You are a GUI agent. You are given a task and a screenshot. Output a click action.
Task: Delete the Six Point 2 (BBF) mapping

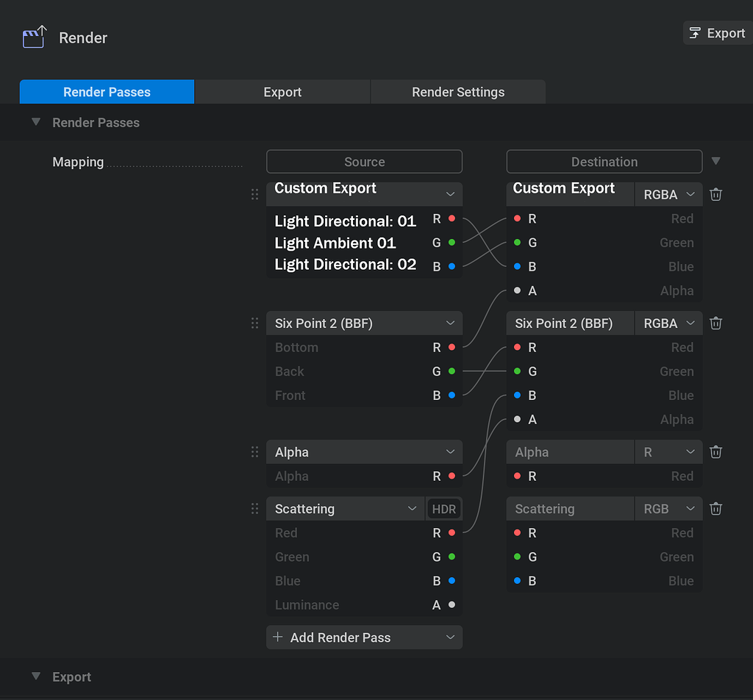coord(715,323)
